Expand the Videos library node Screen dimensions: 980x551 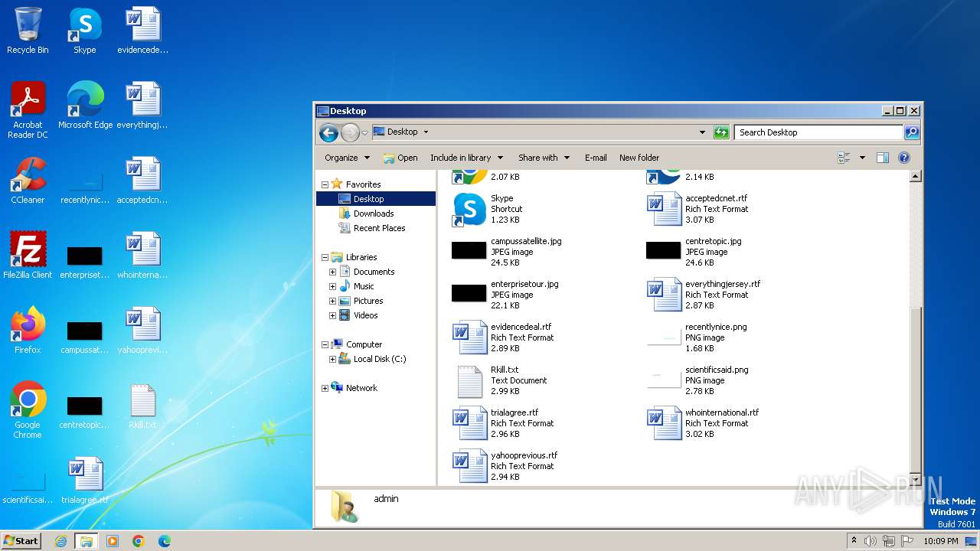click(x=332, y=315)
